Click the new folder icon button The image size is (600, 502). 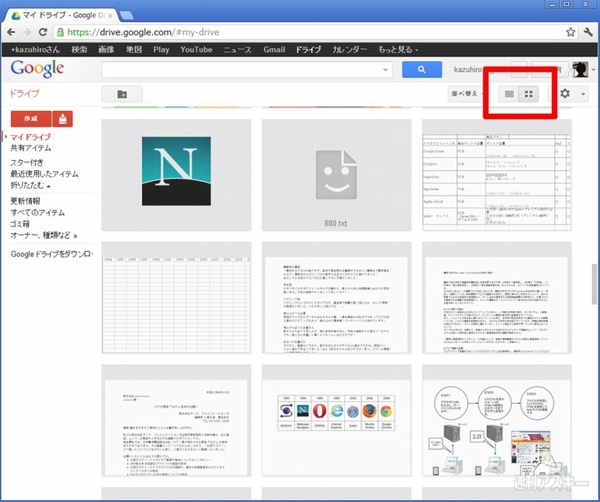(122, 94)
